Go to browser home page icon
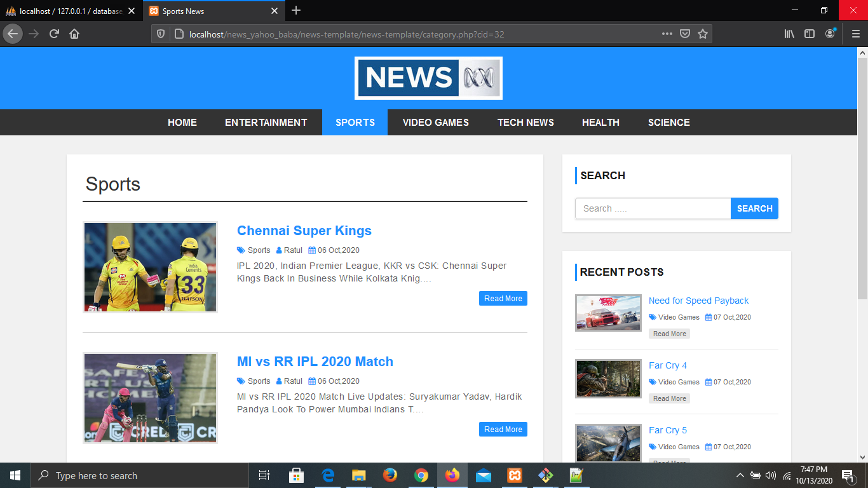Screen dimensions: 868x488 [74, 34]
